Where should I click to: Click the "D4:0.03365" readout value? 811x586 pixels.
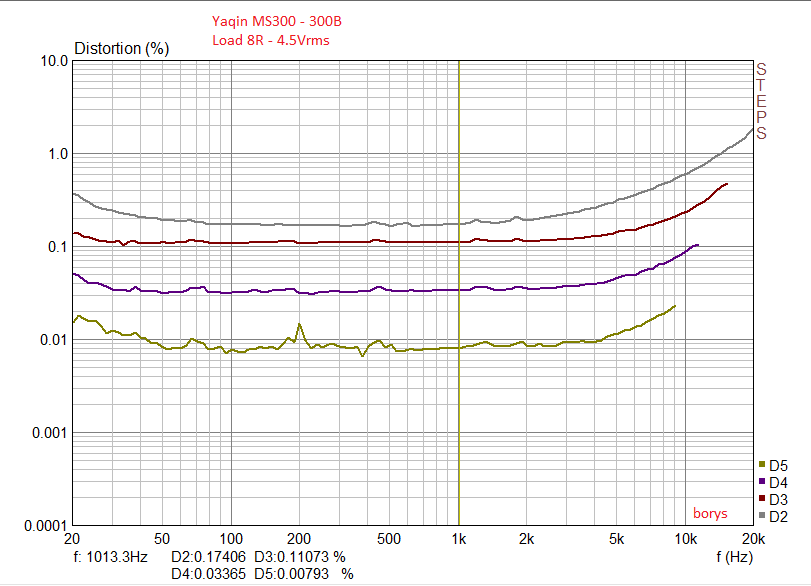click(208, 574)
